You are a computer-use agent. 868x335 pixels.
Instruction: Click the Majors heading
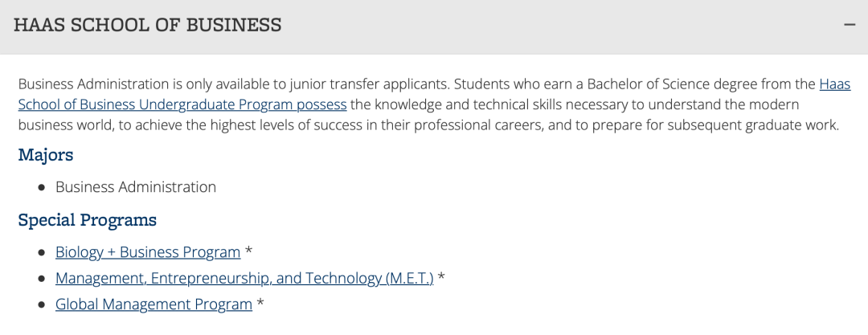point(46,154)
